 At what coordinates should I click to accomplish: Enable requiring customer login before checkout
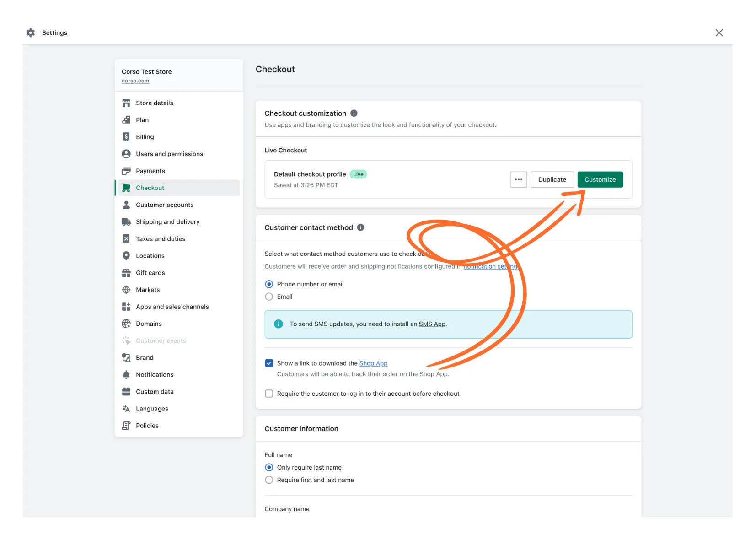pos(269,393)
